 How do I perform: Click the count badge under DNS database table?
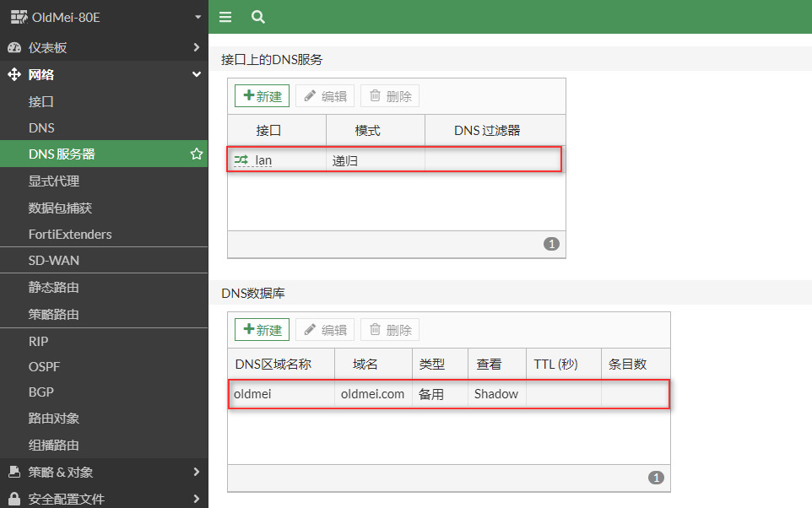point(656,478)
